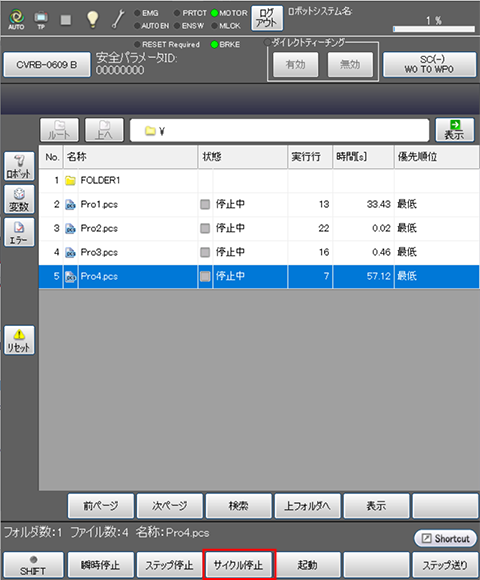Open the ロボット sidebar panel
480x580 pixels.
[x=19, y=166]
